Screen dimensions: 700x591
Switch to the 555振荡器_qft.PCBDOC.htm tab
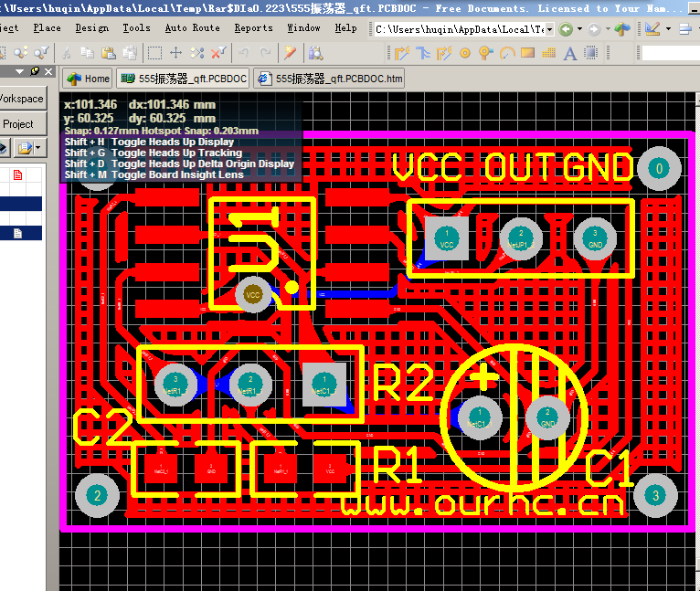click(330, 79)
